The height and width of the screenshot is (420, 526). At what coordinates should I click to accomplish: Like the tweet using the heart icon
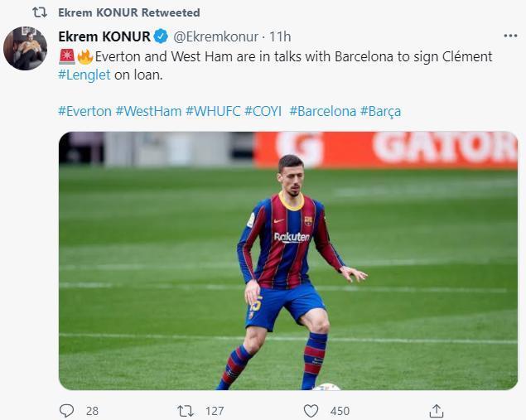click(311, 410)
